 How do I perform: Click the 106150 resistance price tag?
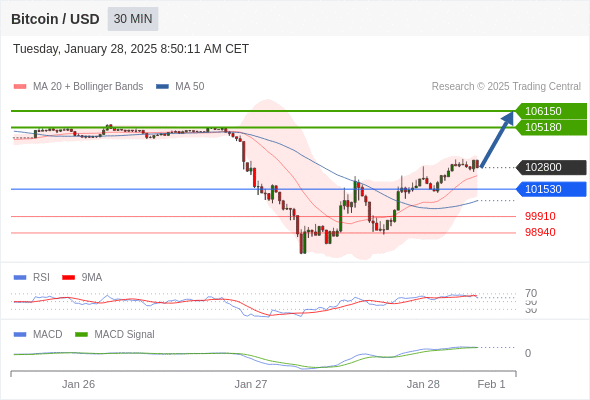(x=551, y=111)
